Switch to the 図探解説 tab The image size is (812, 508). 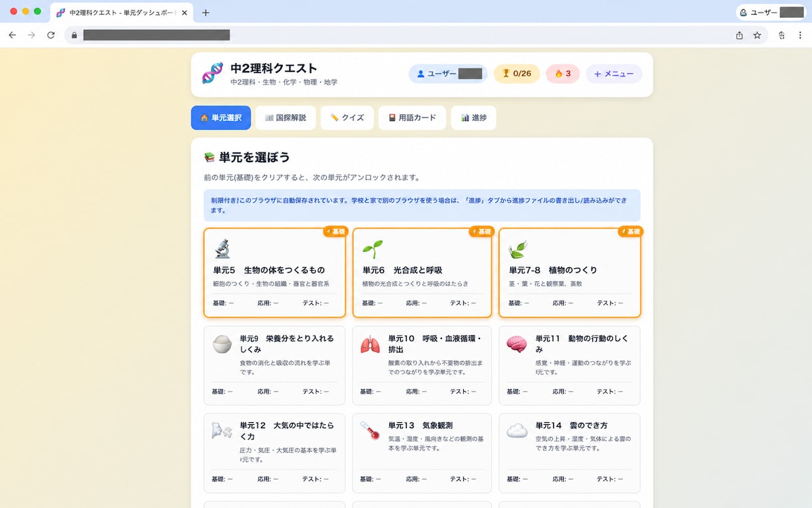point(286,118)
